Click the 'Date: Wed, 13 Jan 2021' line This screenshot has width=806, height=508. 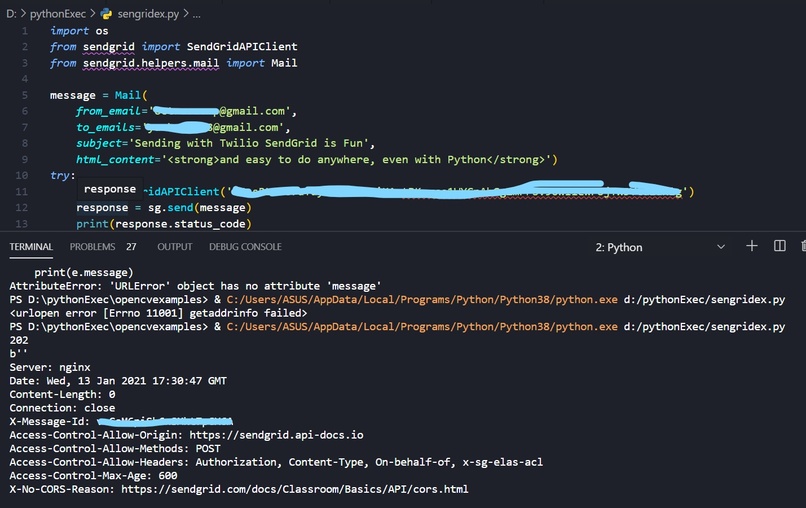click(118, 381)
